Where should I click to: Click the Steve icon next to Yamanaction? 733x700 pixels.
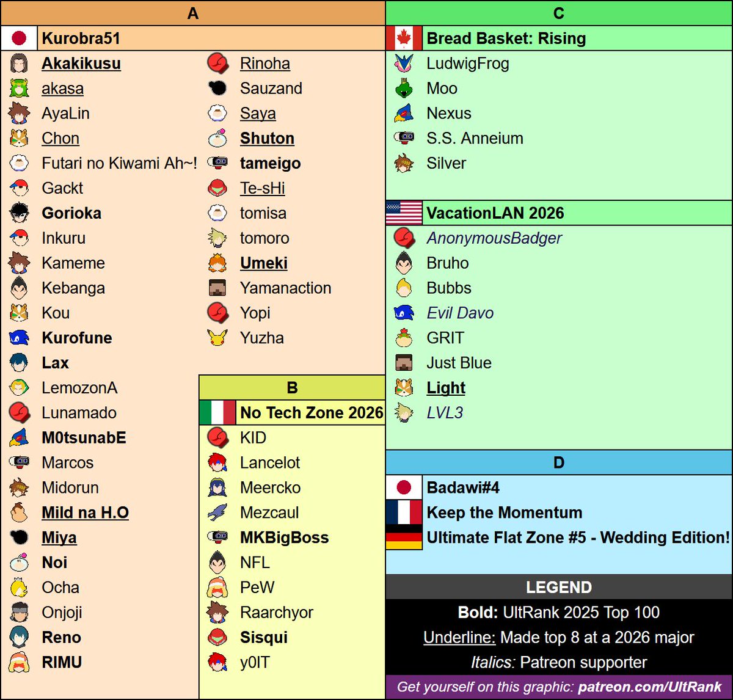pyautogui.click(x=217, y=288)
